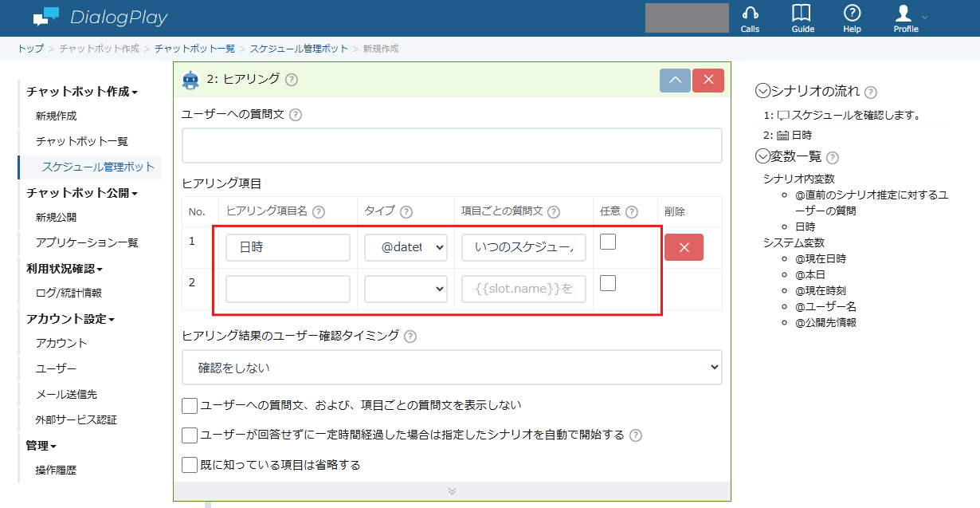Enable ユーザーへの質問文を表示しない checkbox
Viewport: 980px width, 508px height.
(190, 406)
